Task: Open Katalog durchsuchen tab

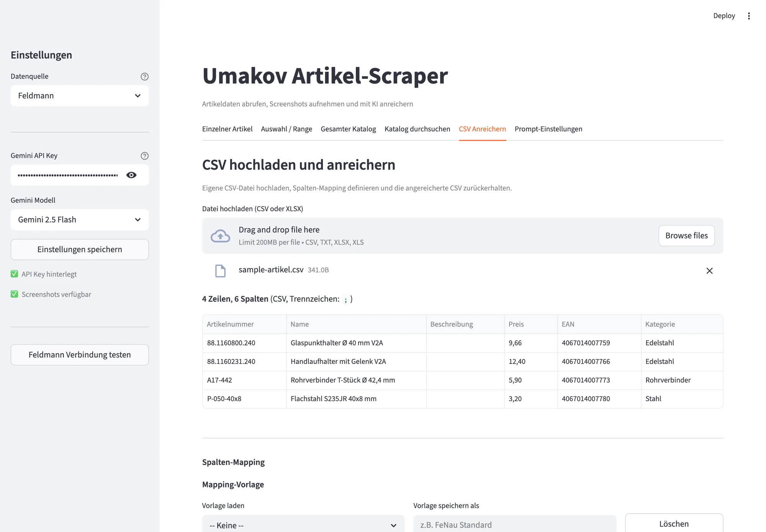Action: (417, 129)
